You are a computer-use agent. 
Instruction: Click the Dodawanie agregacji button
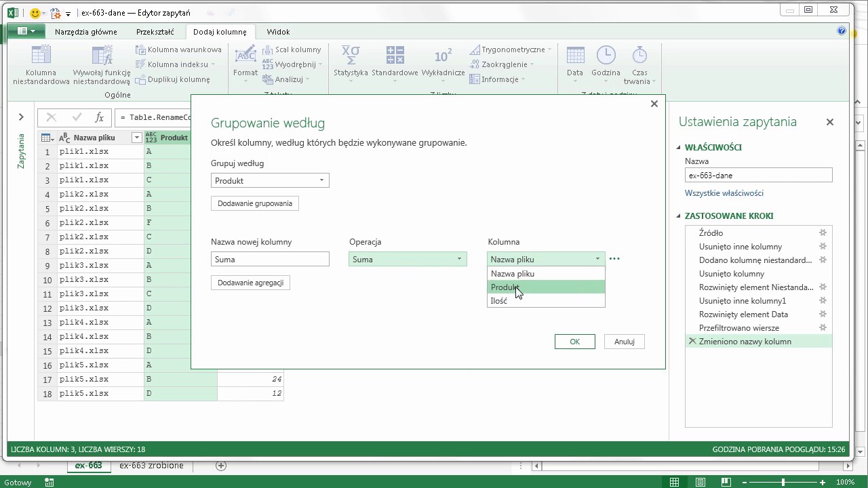250,283
